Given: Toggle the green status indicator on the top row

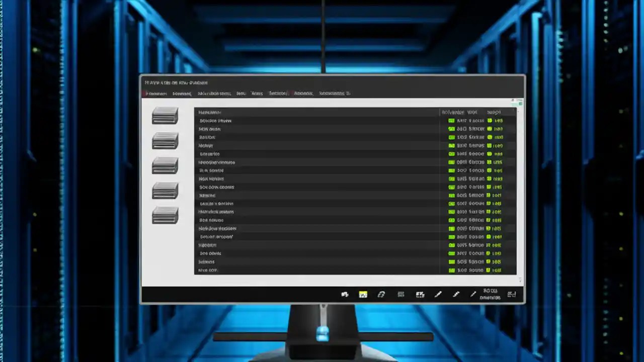Looking at the screenshot, I should point(451,121).
